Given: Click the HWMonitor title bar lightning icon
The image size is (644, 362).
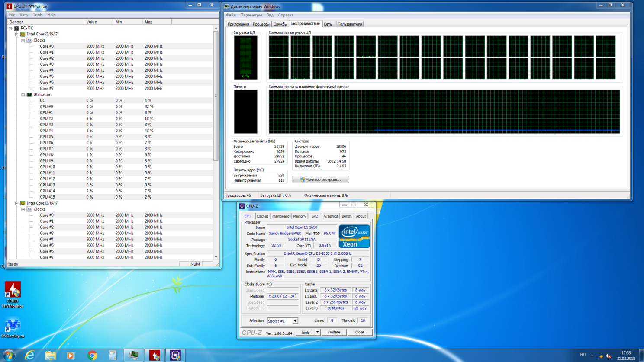Looking at the screenshot, I should (9, 6).
